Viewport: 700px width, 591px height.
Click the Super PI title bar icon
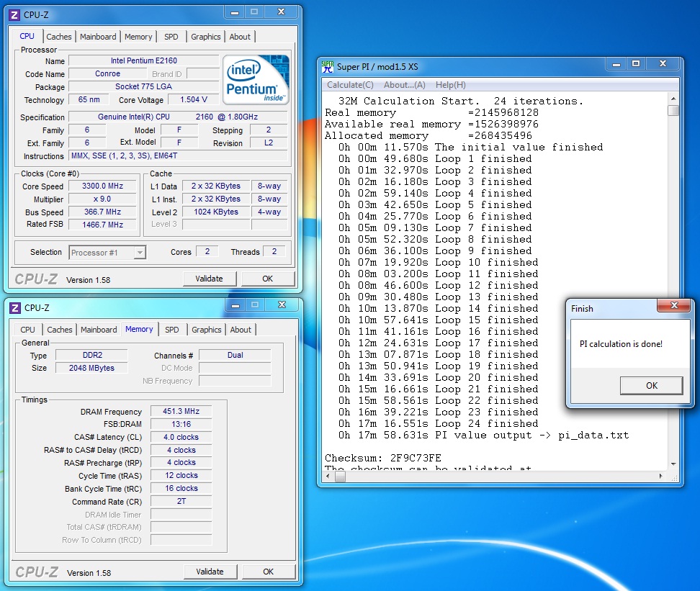(x=328, y=66)
